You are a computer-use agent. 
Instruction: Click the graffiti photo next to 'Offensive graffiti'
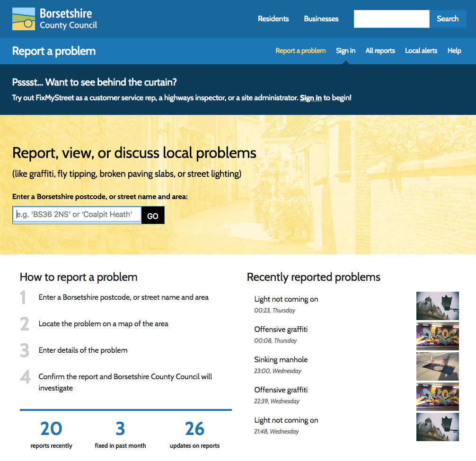437,336
